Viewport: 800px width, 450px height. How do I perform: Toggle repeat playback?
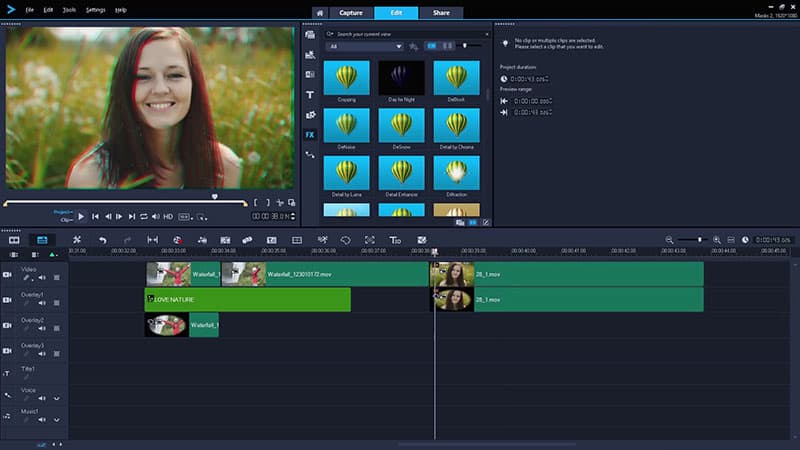(x=144, y=217)
